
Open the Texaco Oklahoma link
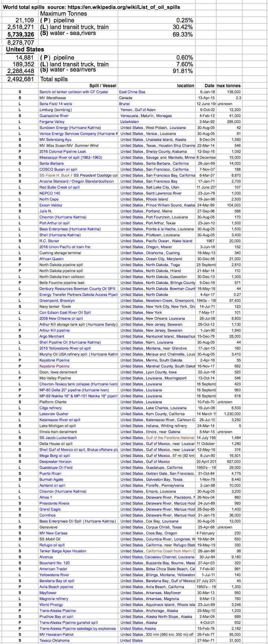pos(54,640)
